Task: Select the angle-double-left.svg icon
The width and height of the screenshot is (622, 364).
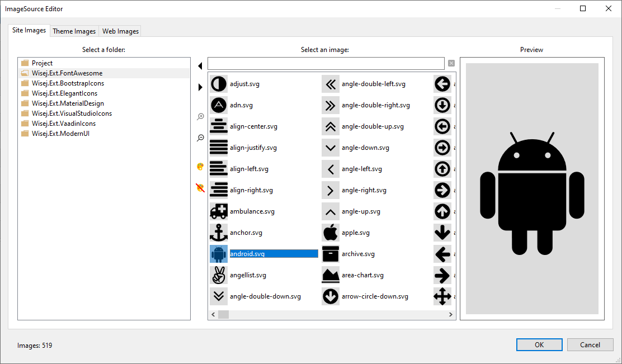Action: click(x=331, y=84)
